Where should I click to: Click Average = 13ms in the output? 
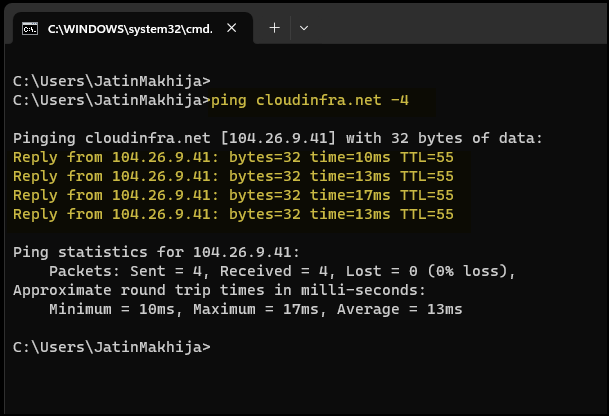point(400,309)
